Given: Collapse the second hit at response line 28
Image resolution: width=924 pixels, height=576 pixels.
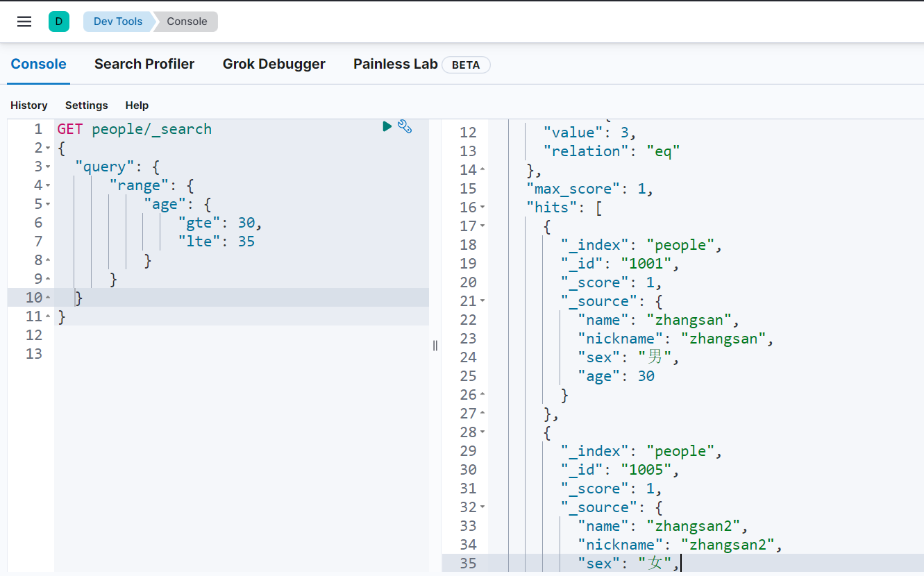Looking at the screenshot, I should (x=482, y=432).
